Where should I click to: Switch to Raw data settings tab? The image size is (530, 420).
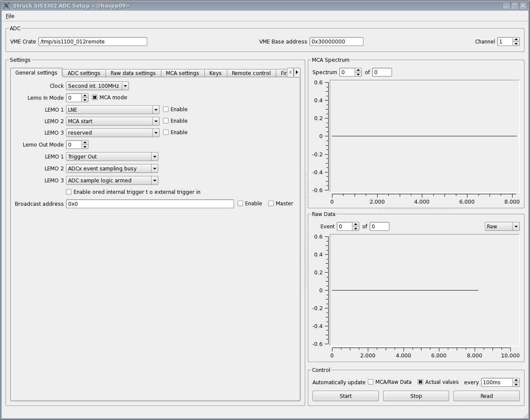coord(133,73)
